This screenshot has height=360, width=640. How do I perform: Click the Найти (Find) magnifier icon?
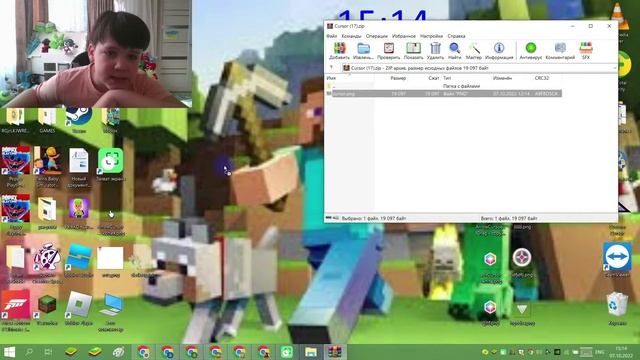coord(454,51)
